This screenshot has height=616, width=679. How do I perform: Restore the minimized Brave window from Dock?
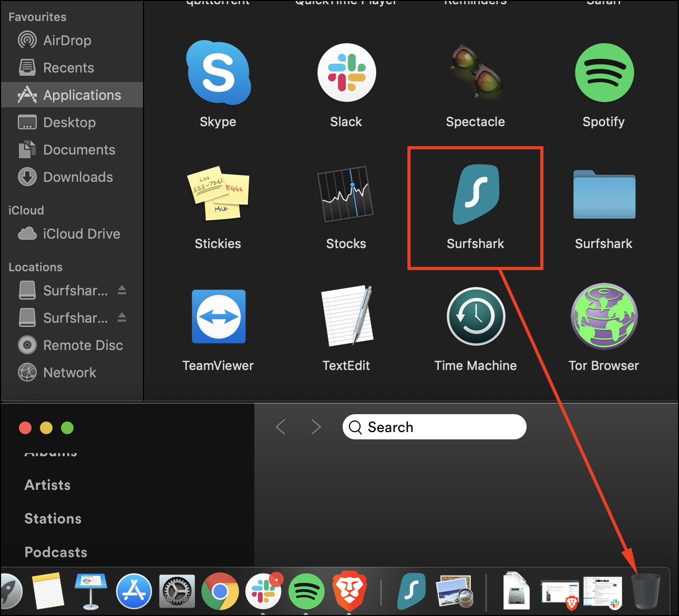560,594
